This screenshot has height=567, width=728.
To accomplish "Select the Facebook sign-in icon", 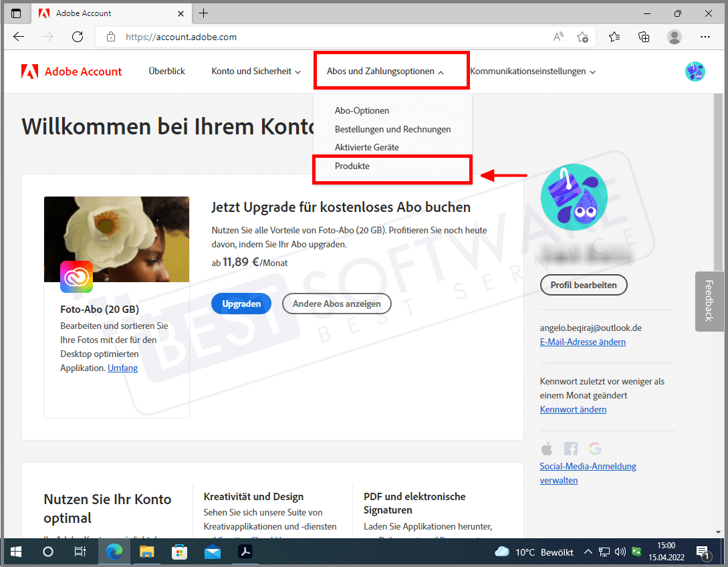I will [570, 449].
